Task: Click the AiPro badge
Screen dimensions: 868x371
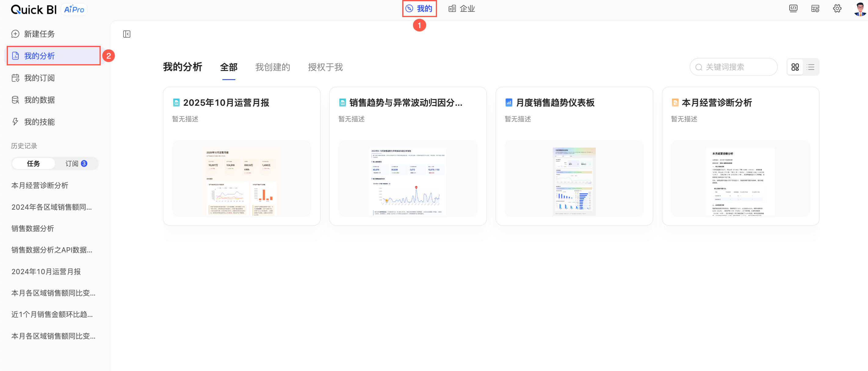Action: click(x=74, y=9)
